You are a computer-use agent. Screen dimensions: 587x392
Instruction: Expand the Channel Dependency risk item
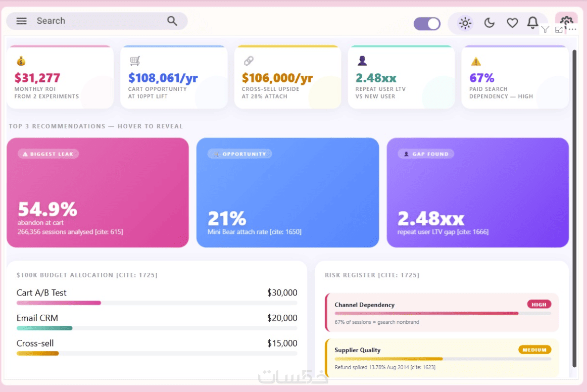pos(442,313)
